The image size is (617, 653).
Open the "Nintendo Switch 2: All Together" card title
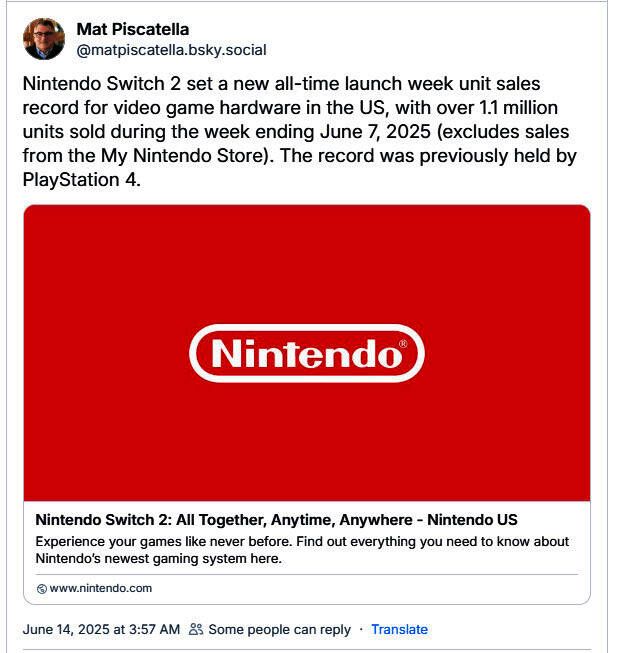click(x=276, y=520)
